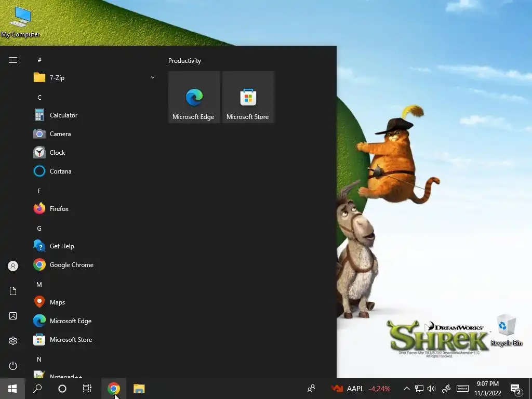Image resolution: width=532 pixels, height=399 pixels.
Task: Open Documents from the Start sidebar
Action: pos(13,291)
